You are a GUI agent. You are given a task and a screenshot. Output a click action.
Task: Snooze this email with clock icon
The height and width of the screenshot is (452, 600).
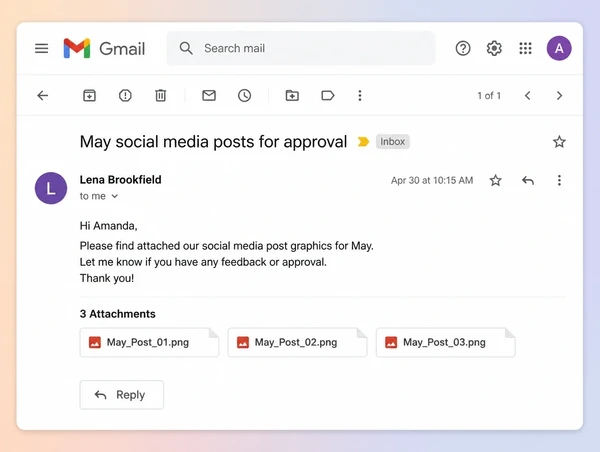245,95
